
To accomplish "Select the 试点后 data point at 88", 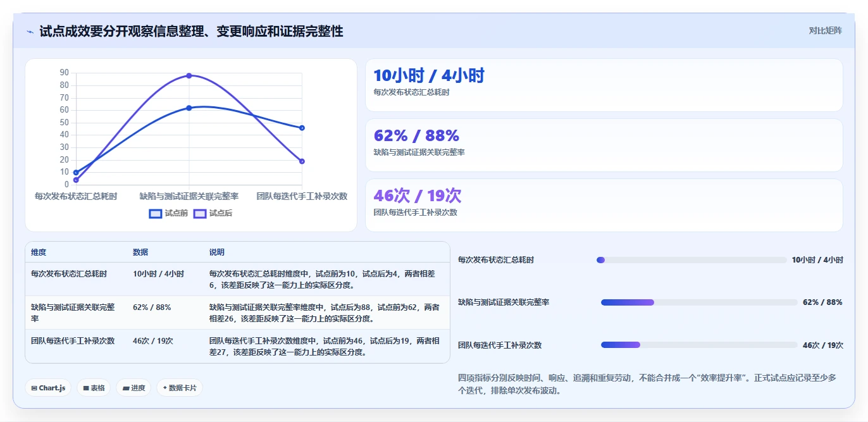I will point(189,75).
